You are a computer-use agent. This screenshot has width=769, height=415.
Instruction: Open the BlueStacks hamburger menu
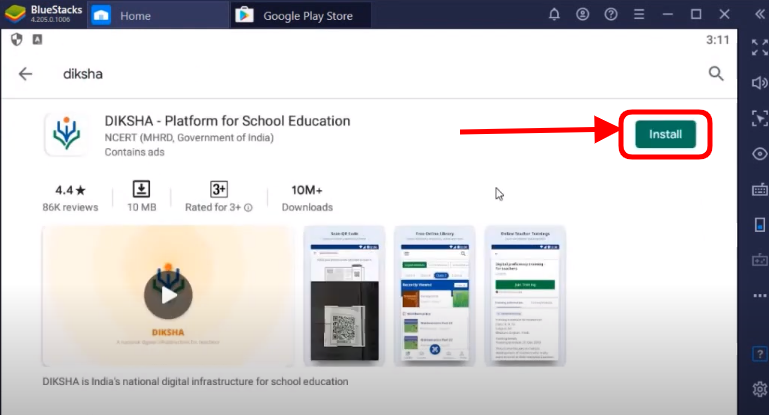(x=639, y=14)
